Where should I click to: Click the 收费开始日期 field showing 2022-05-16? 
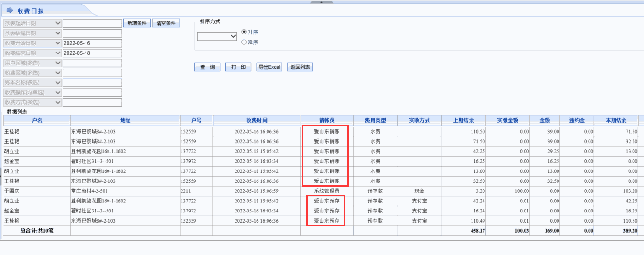pos(92,43)
